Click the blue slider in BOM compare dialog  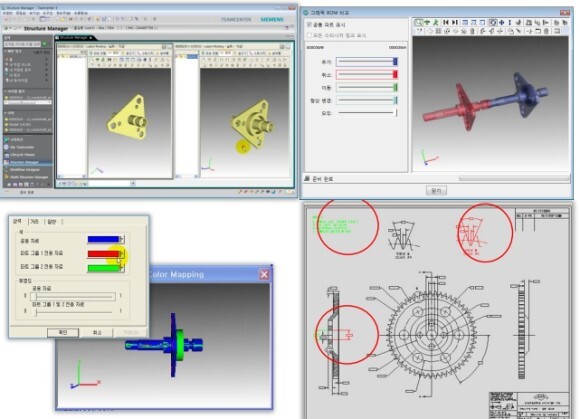point(367,62)
